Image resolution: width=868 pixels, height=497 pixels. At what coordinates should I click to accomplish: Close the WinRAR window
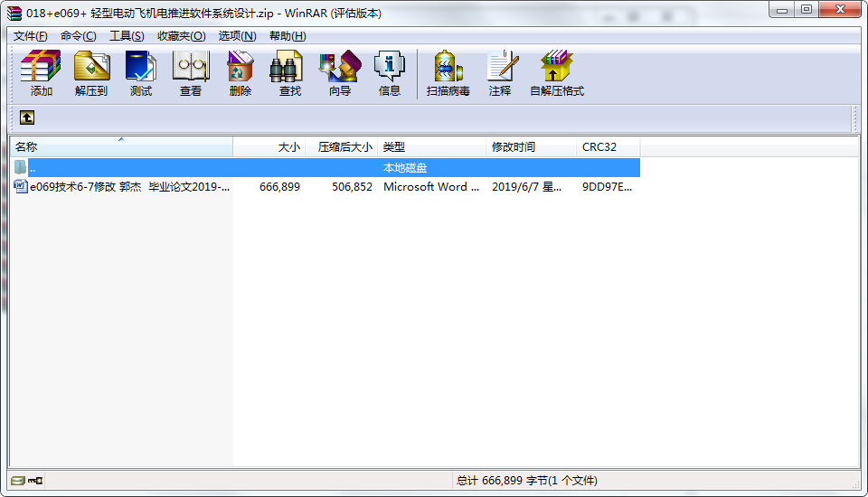pyautogui.click(x=840, y=10)
